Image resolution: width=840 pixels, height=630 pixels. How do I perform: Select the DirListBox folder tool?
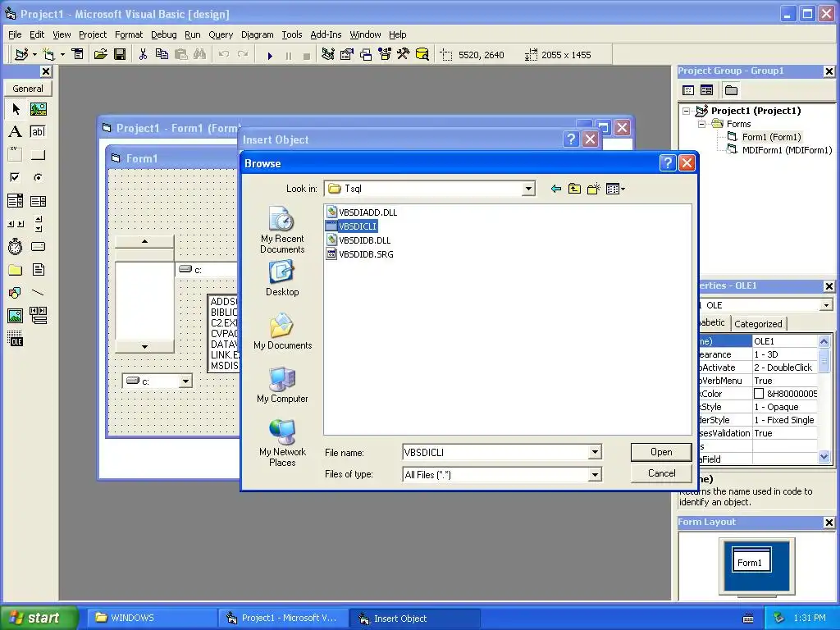click(x=16, y=269)
